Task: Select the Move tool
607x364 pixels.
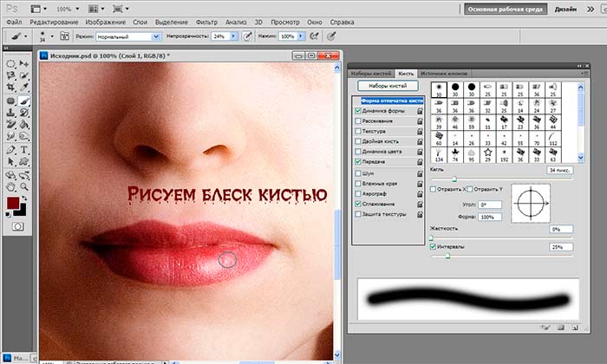Action: (24, 64)
